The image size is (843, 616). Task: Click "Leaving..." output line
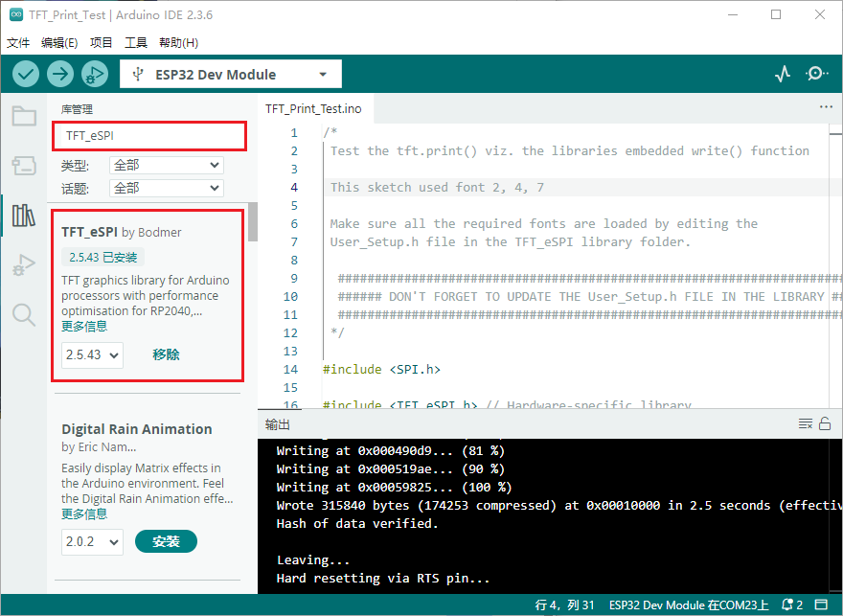tap(313, 560)
